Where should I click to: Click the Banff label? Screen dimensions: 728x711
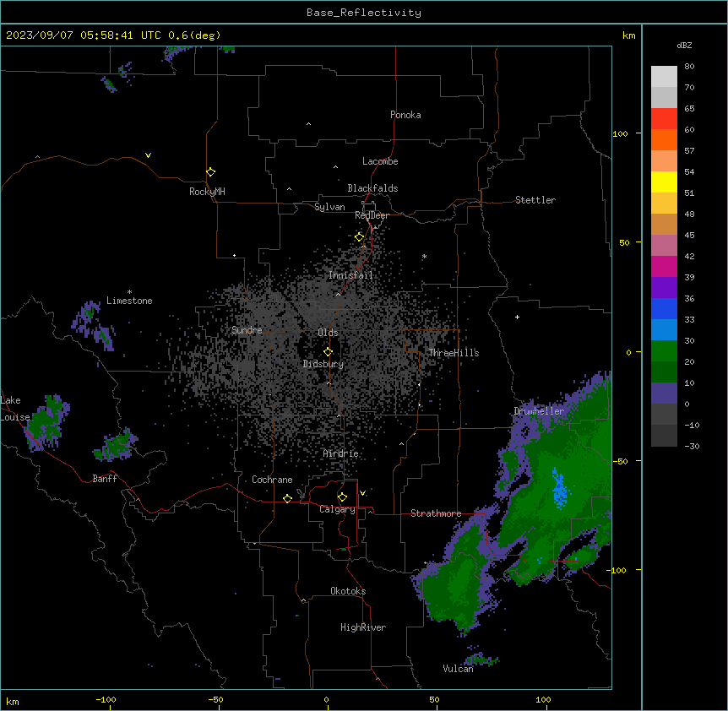(105, 479)
